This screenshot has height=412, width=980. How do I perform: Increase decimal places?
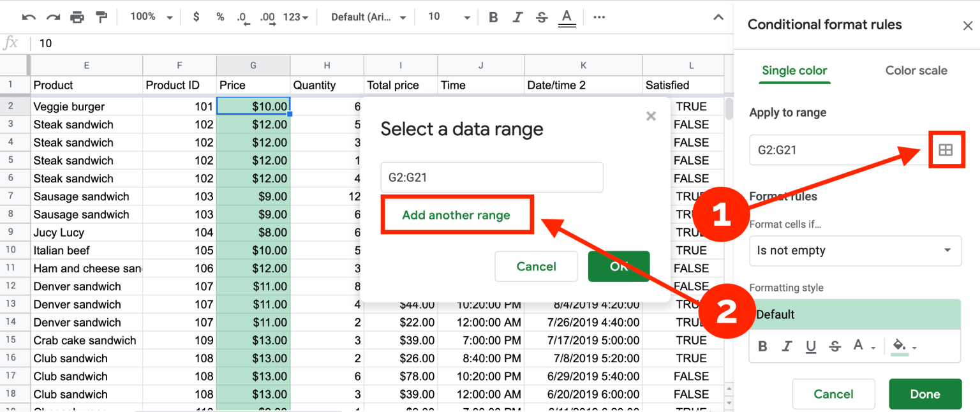click(x=267, y=17)
